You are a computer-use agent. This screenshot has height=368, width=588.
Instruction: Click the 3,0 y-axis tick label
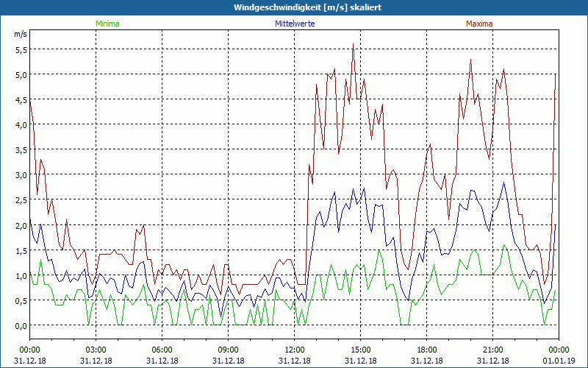coord(21,174)
